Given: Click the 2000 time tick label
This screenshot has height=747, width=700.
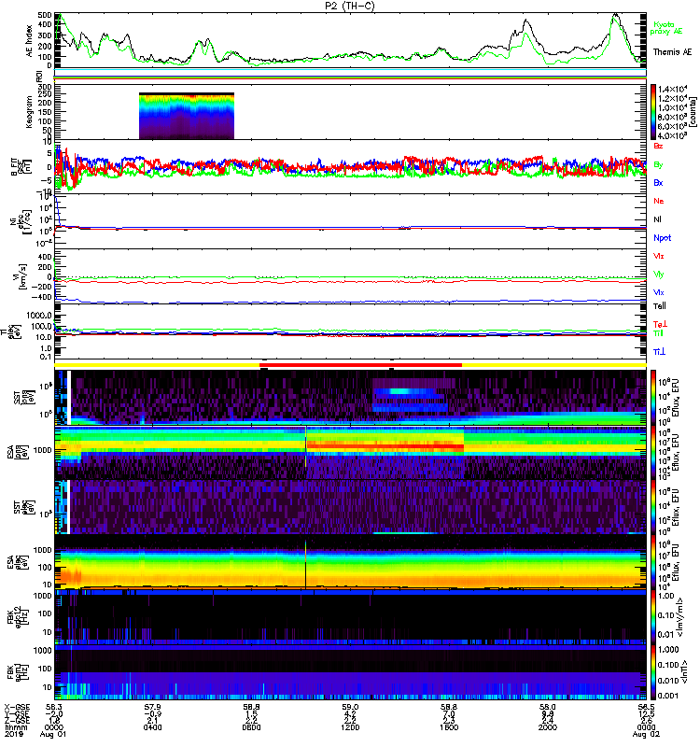Looking at the screenshot, I should click(x=548, y=727).
